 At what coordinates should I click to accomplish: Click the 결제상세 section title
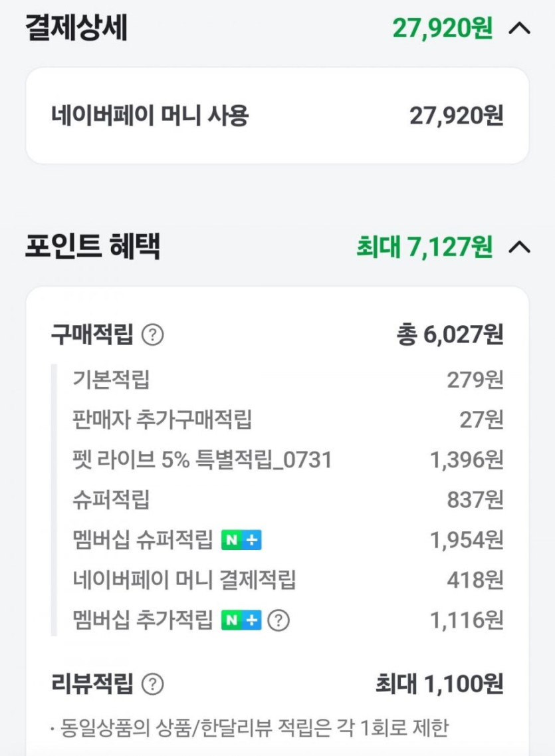click(x=76, y=29)
